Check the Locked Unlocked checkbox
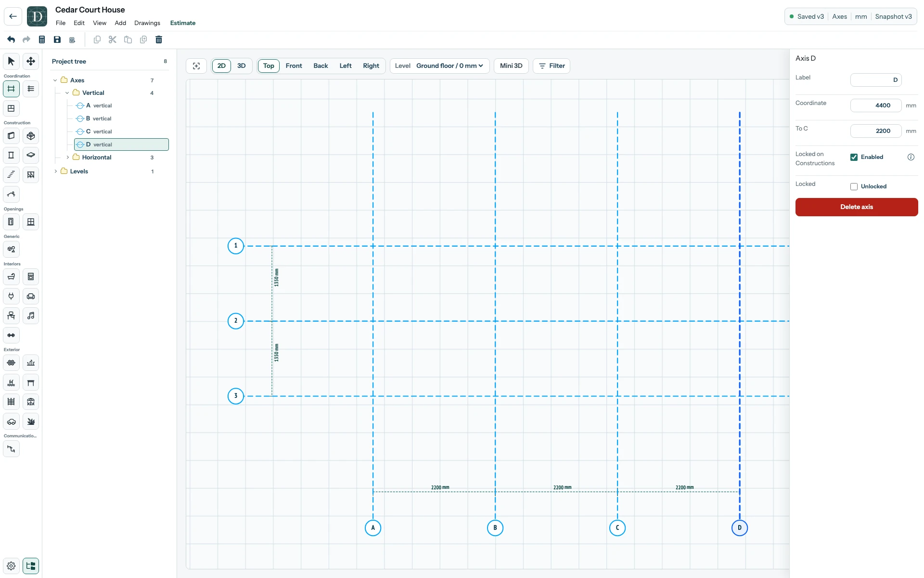Viewport: 924px width, 578px height. pos(854,186)
